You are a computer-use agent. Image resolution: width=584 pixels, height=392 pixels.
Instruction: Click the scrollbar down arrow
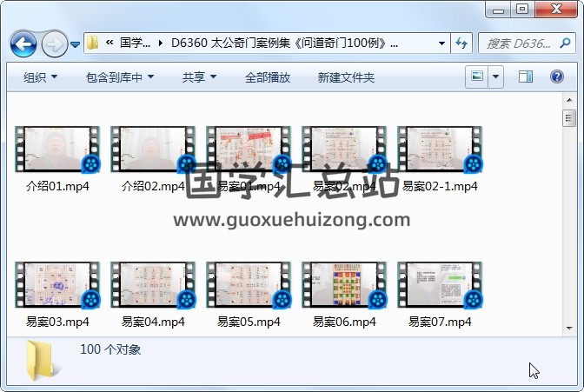tap(569, 329)
